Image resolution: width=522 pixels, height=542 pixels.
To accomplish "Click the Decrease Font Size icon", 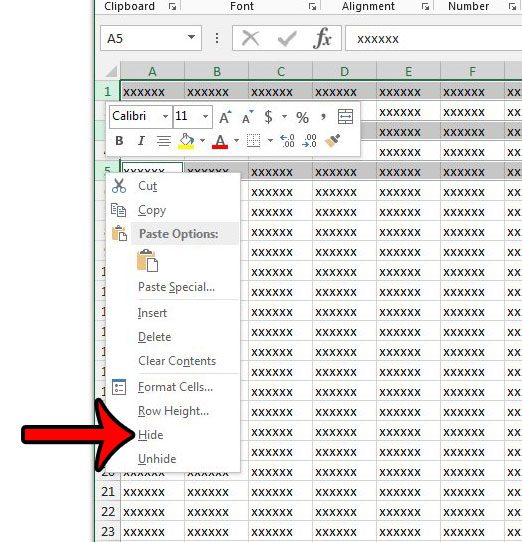I will point(248,118).
